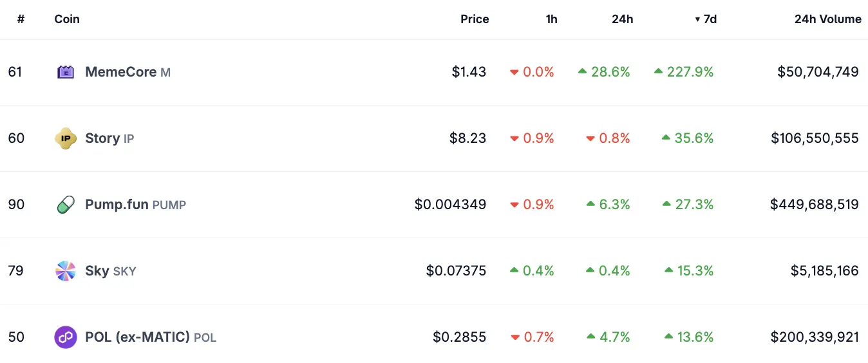Sort by the Coin column header
The height and width of the screenshot is (363, 868).
point(67,19)
